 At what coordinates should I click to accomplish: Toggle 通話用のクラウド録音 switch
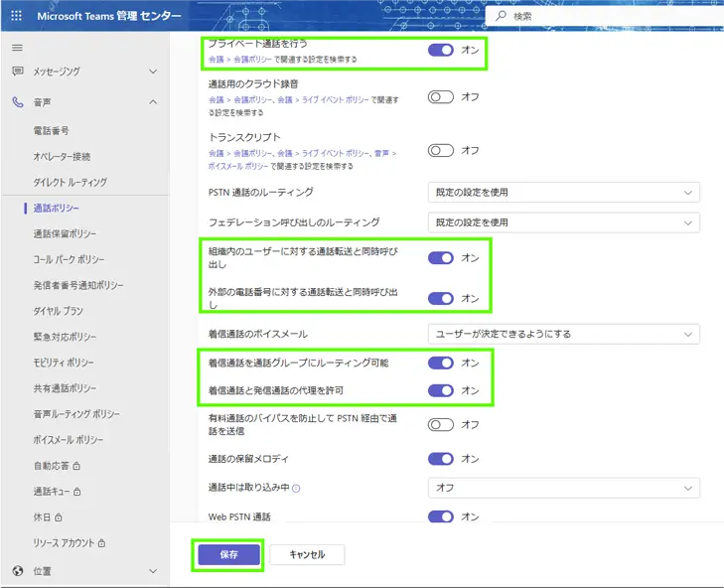(x=441, y=97)
